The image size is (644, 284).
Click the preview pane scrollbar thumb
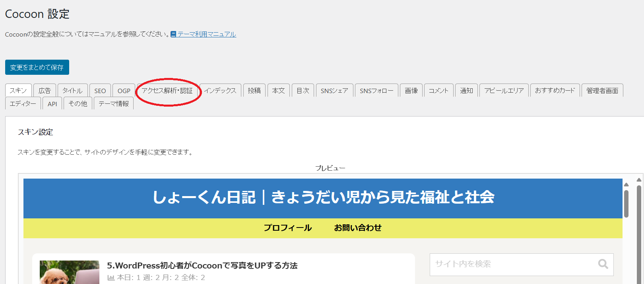tap(626, 203)
